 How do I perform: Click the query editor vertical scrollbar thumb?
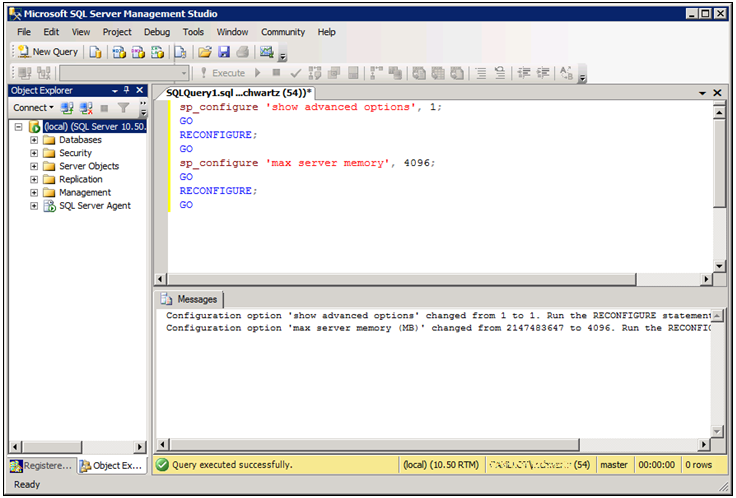(x=719, y=163)
